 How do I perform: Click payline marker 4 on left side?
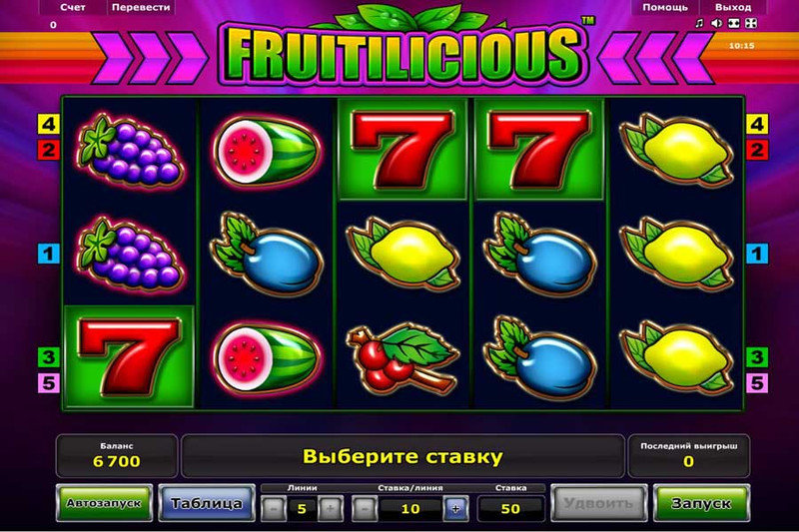pyautogui.click(x=48, y=124)
